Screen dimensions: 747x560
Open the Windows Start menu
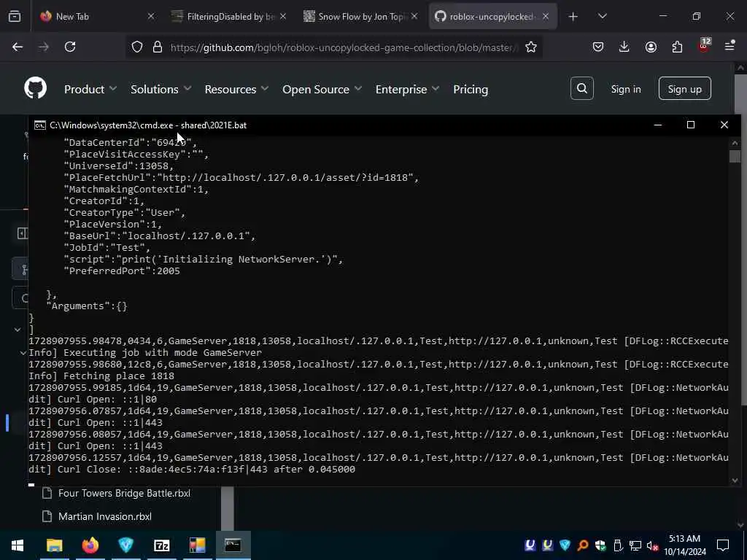(18, 545)
